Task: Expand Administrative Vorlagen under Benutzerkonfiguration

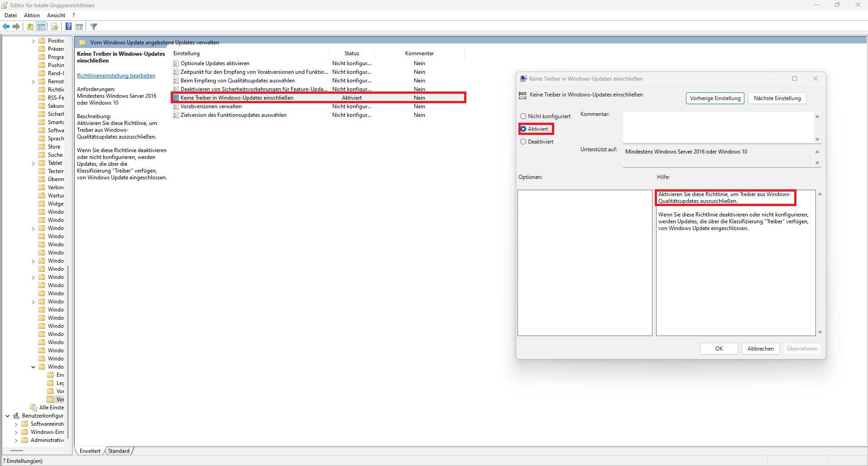Action: pyautogui.click(x=16, y=441)
